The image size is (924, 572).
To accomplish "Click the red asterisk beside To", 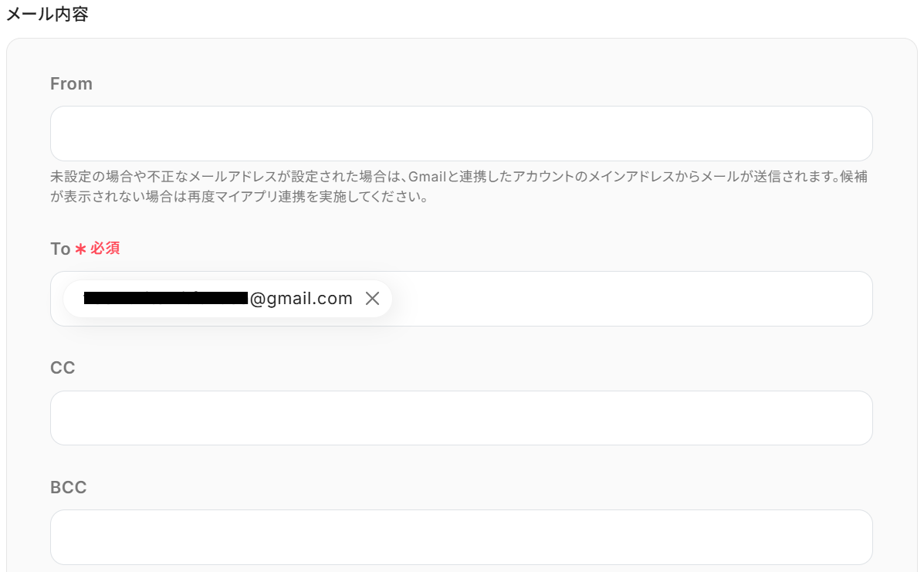I will 80,249.
